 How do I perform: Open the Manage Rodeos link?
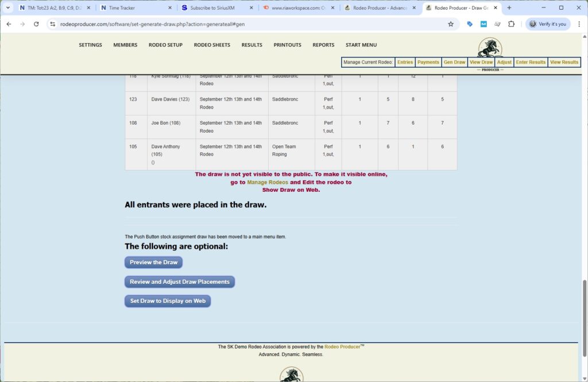coord(268,182)
